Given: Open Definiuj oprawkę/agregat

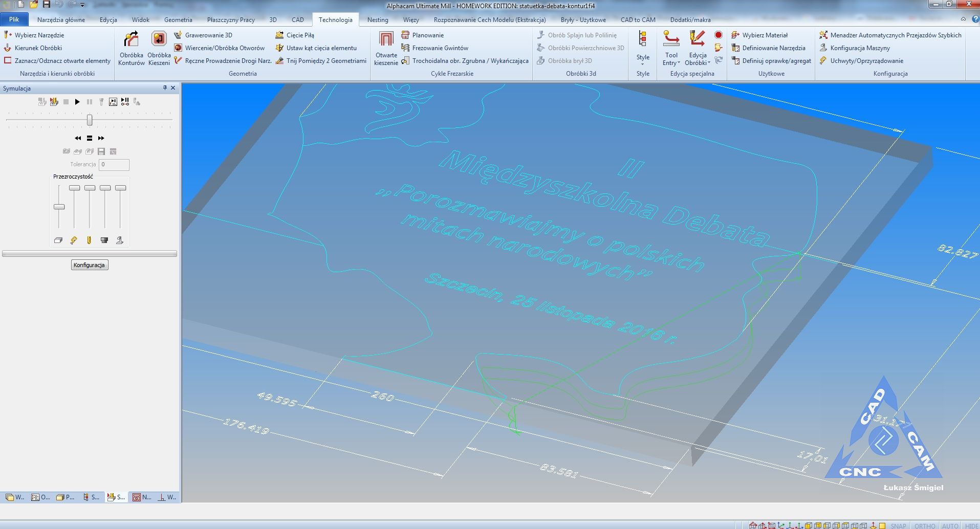Looking at the screenshot, I should tap(771, 60).
